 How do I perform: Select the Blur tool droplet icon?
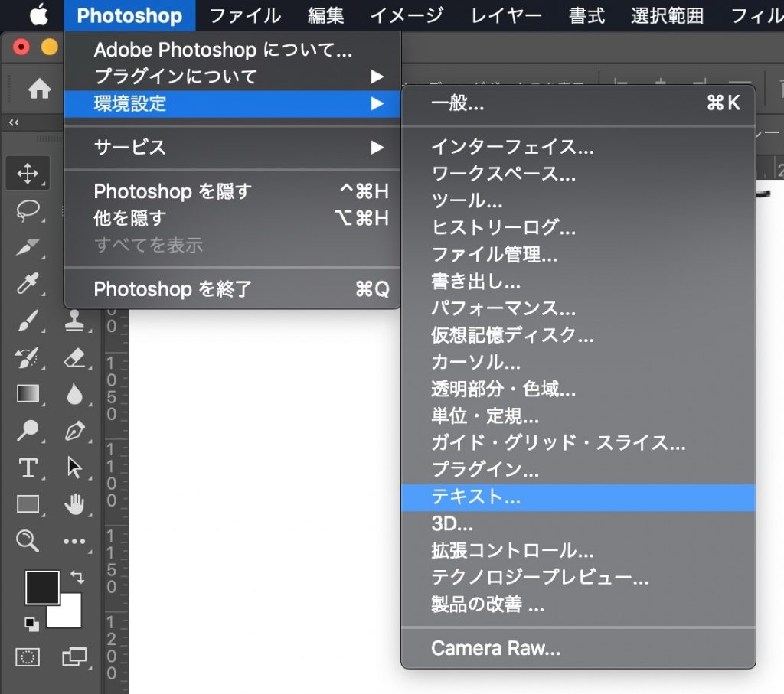[74, 394]
